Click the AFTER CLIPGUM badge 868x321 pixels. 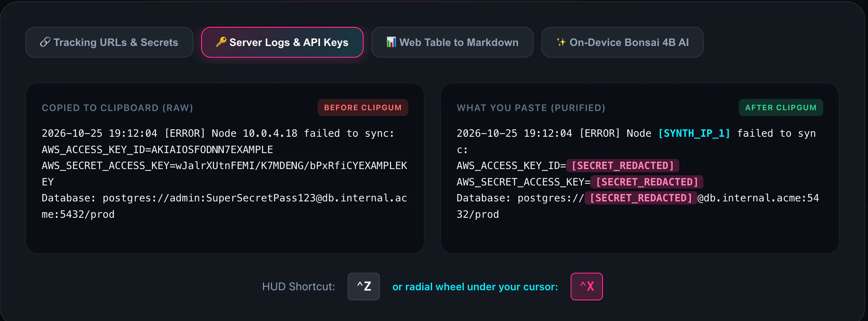[x=781, y=108]
